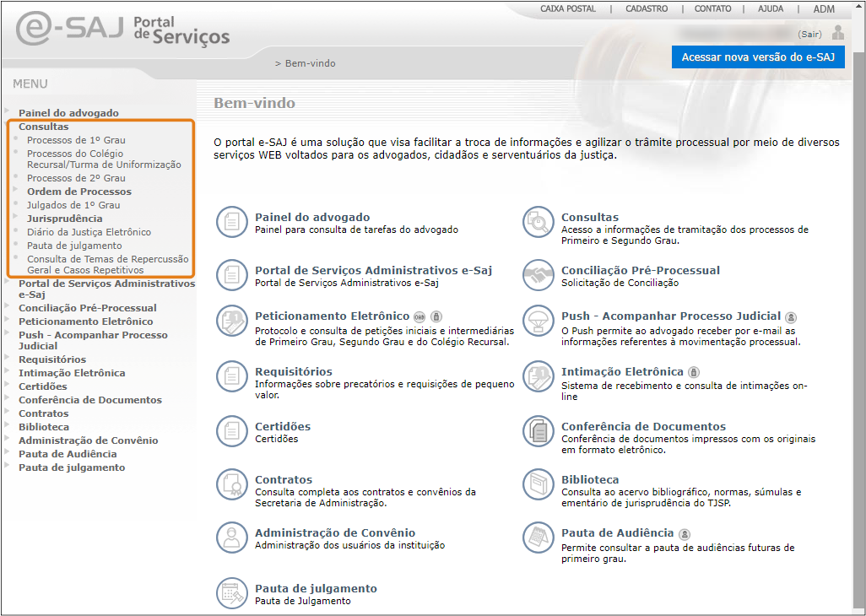Image resolution: width=866 pixels, height=616 pixels.
Task: Click the Pauta de julgamento calendar icon
Action: [x=230, y=593]
